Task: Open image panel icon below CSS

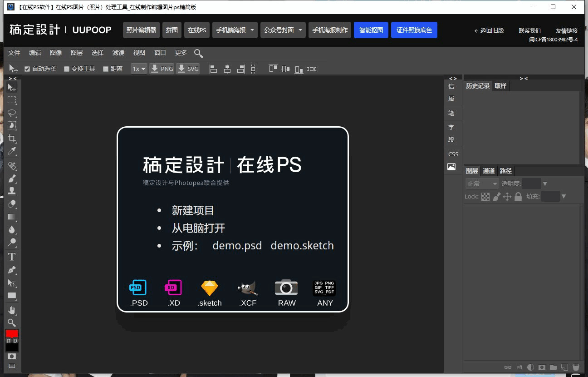Action: [x=451, y=167]
